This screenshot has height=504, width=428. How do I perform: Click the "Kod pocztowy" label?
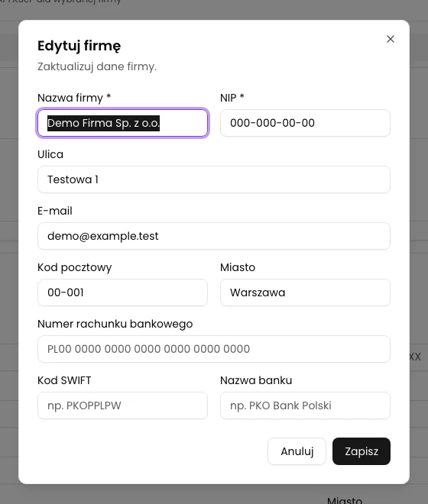click(x=75, y=267)
